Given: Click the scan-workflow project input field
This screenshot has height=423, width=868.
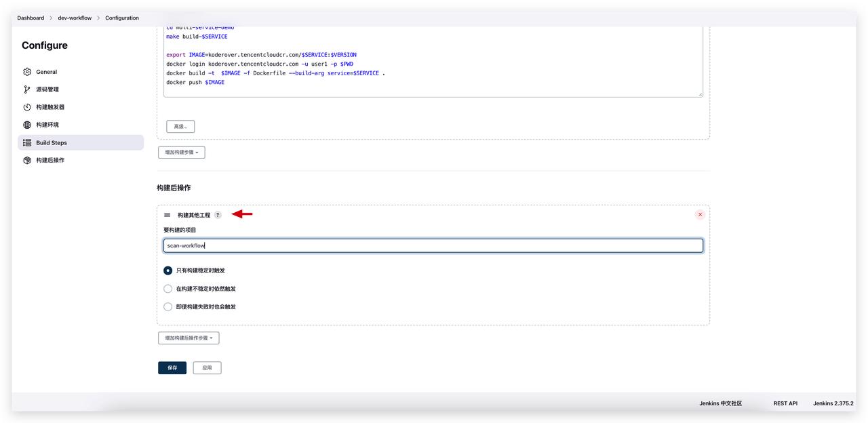Looking at the screenshot, I should [x=433, y=245].
